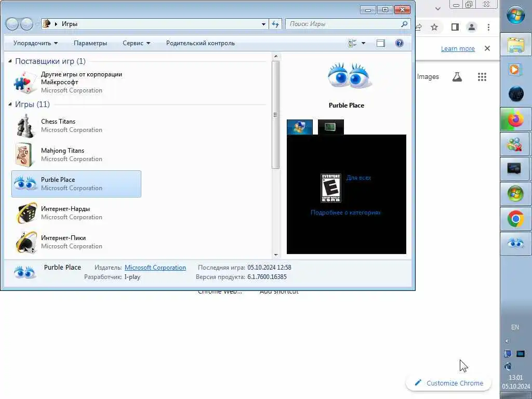Click the Интернет-Нарды title text
The width and height of the screenshot is (532, 399).
[x=65, y=209]
